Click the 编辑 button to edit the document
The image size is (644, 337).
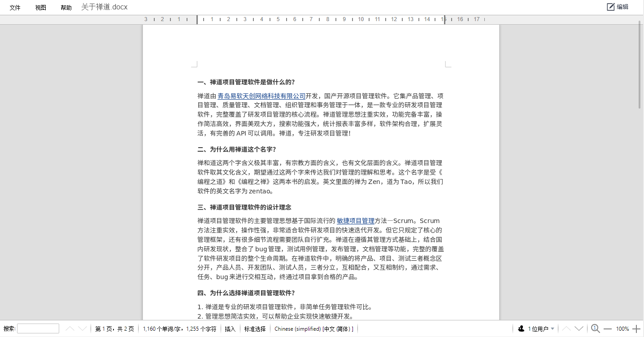618,7
